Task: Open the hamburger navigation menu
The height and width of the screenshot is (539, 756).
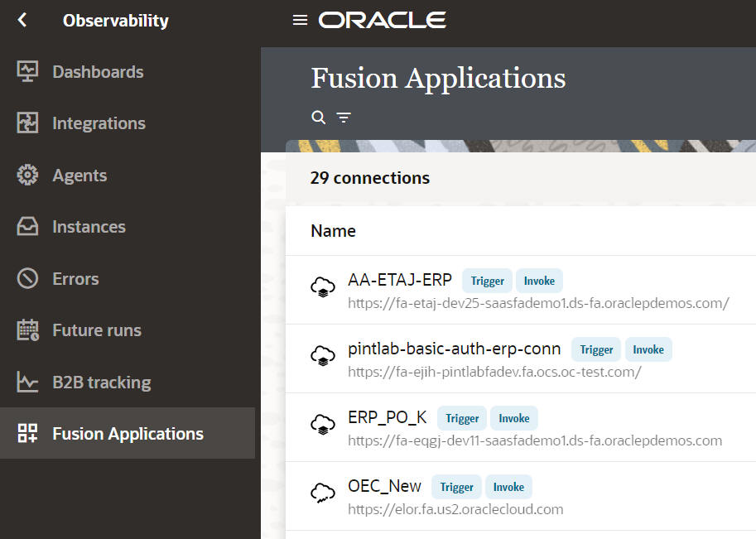Action: 300,20
